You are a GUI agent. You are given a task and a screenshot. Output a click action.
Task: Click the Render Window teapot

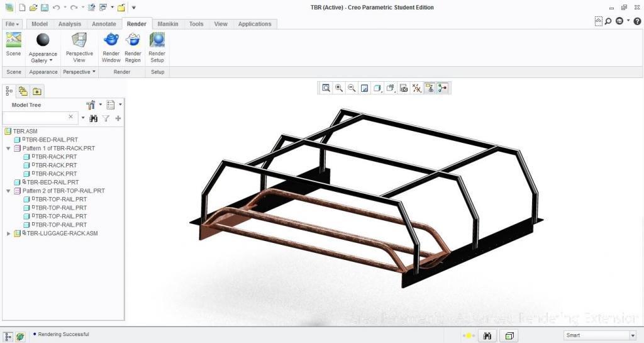pyautogui.click(x=111, y=48)
